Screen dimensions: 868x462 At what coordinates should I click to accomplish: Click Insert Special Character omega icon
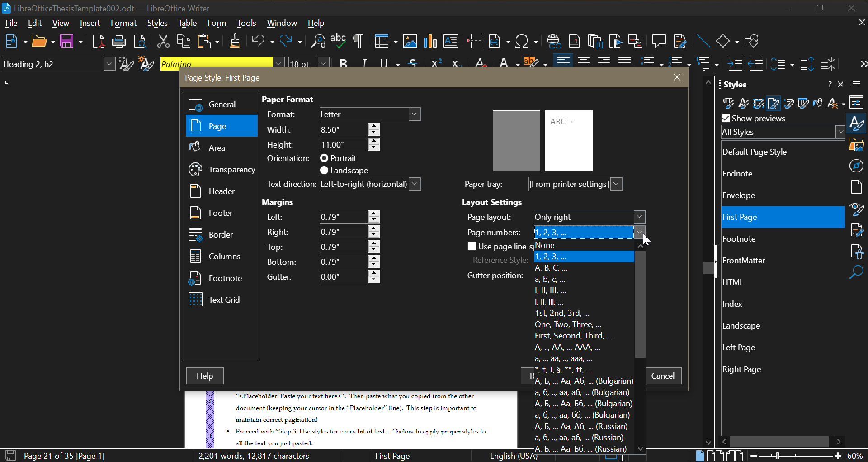[522, 41]
